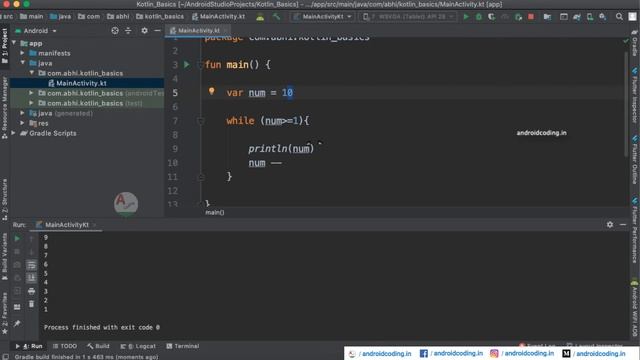
Task: Click the Debug bug icon in toolbar
Action: pos(479,17)
